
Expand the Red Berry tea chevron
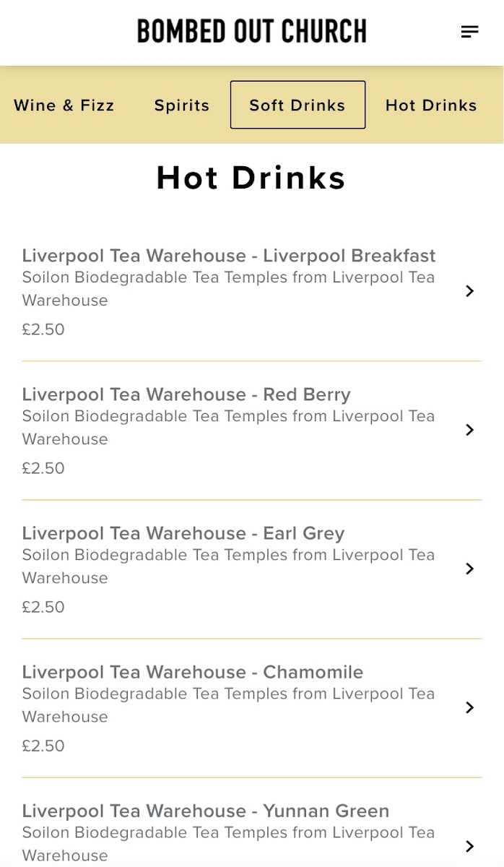tap(469, 430)
